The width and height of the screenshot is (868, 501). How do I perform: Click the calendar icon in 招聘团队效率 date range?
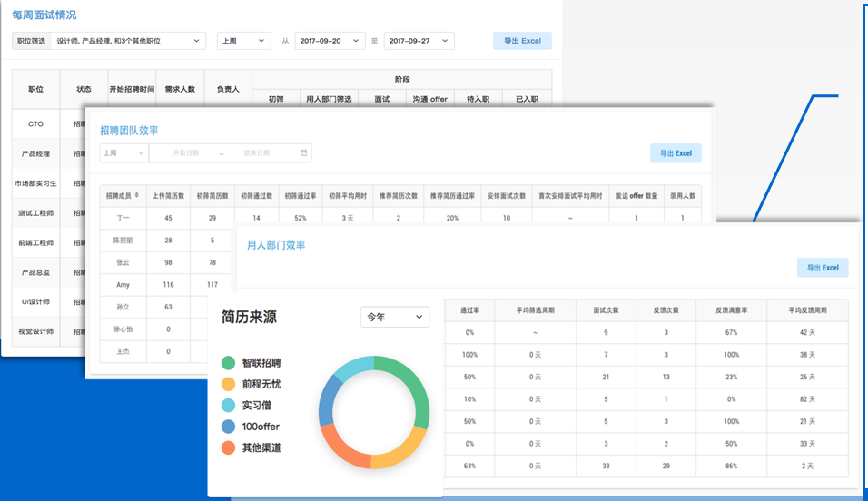[x=303, y=153]
